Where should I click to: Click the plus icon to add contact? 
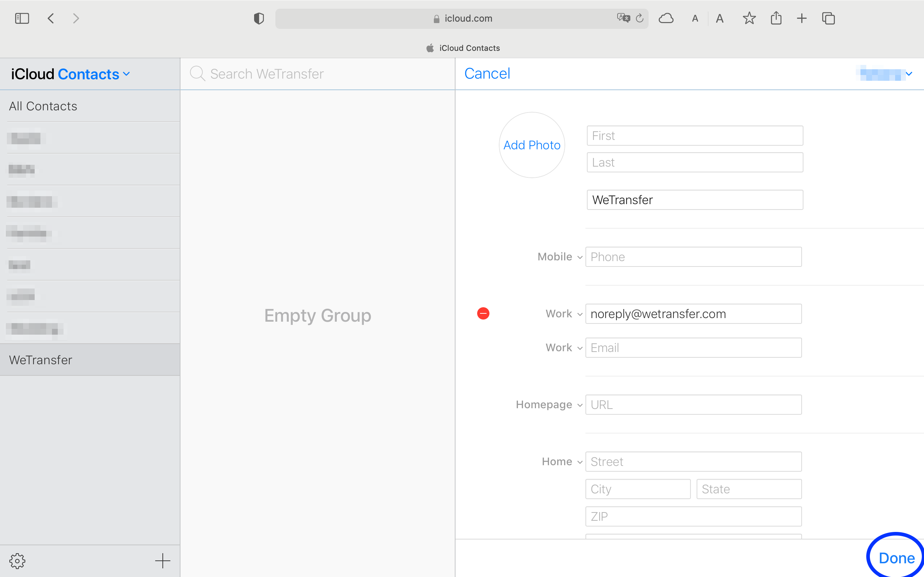[163, 560]
